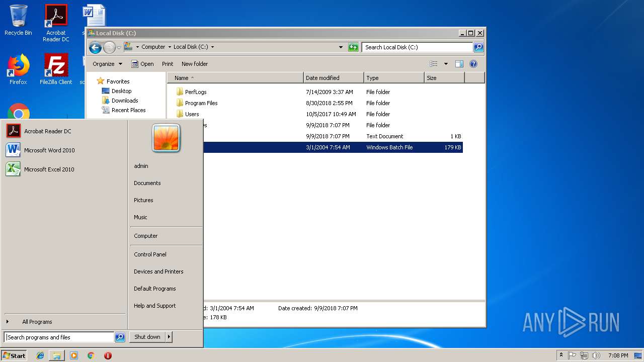The height and width of the screenshot is (362, 644).
Task: Open Explorer help button
Action: [473, 64]
